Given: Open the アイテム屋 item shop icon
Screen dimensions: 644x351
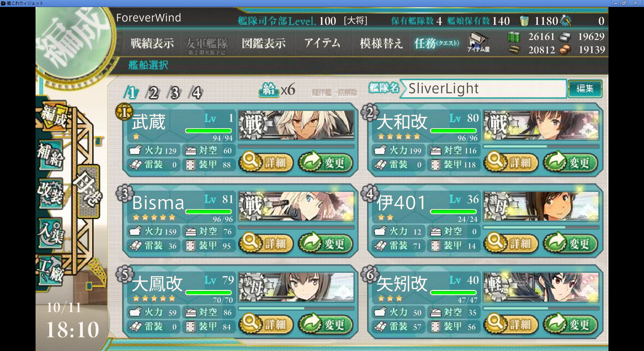Looking at the screenshot, I should coord(478,42).
